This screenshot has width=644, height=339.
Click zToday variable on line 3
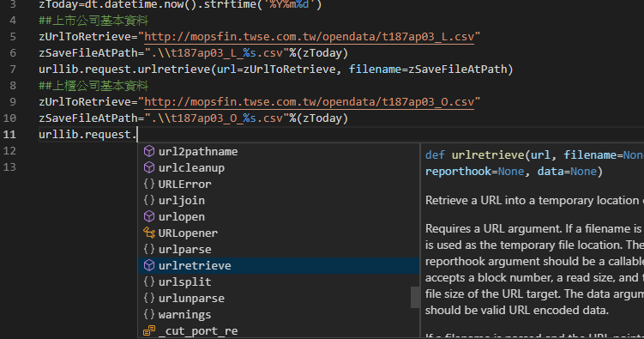(58, 5)
